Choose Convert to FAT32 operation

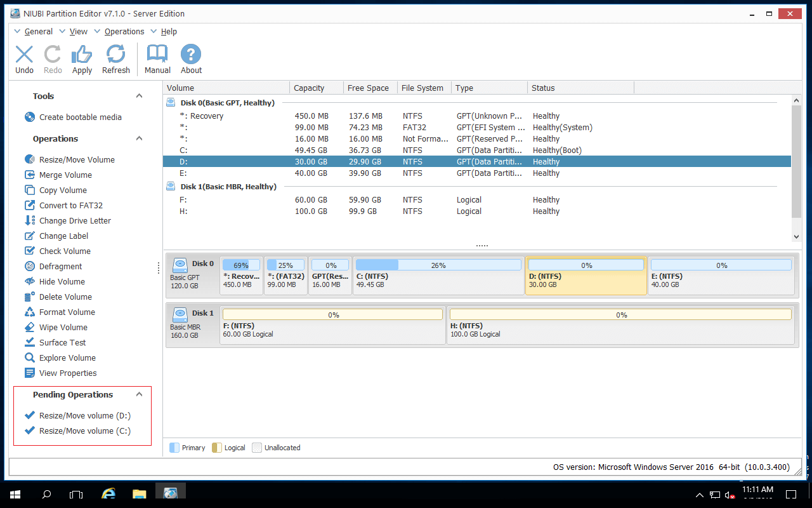pyautogui.click(x=63, y=205)
